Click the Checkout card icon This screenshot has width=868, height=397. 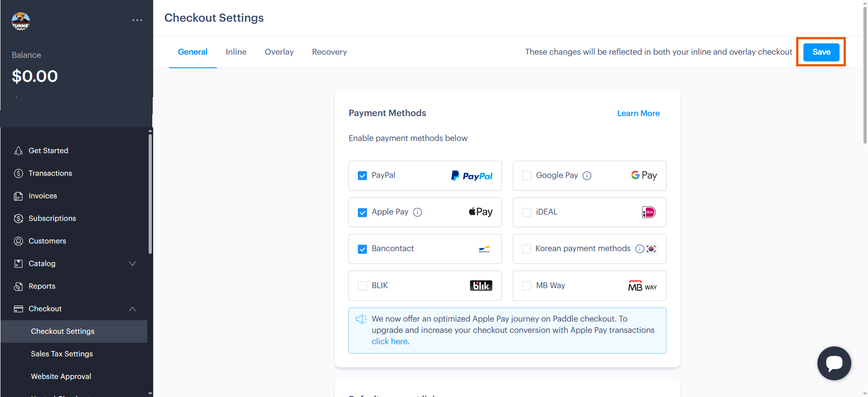click(19, 309)
